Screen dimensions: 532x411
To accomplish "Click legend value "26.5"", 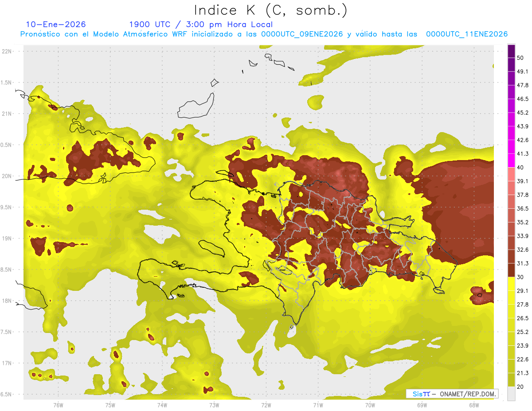I will pyautogui.click(x=523, y=318).
